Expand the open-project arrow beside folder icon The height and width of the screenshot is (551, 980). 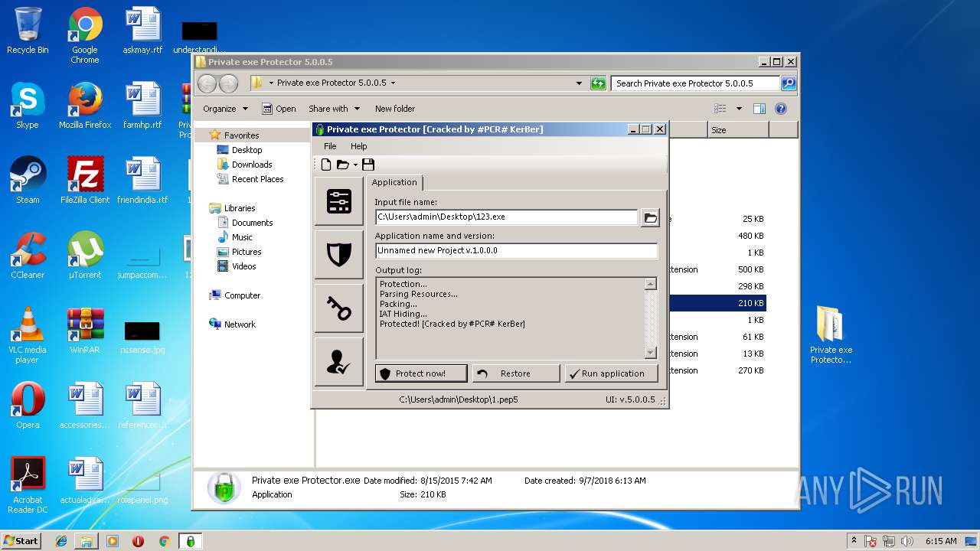(x=355, y=165)
